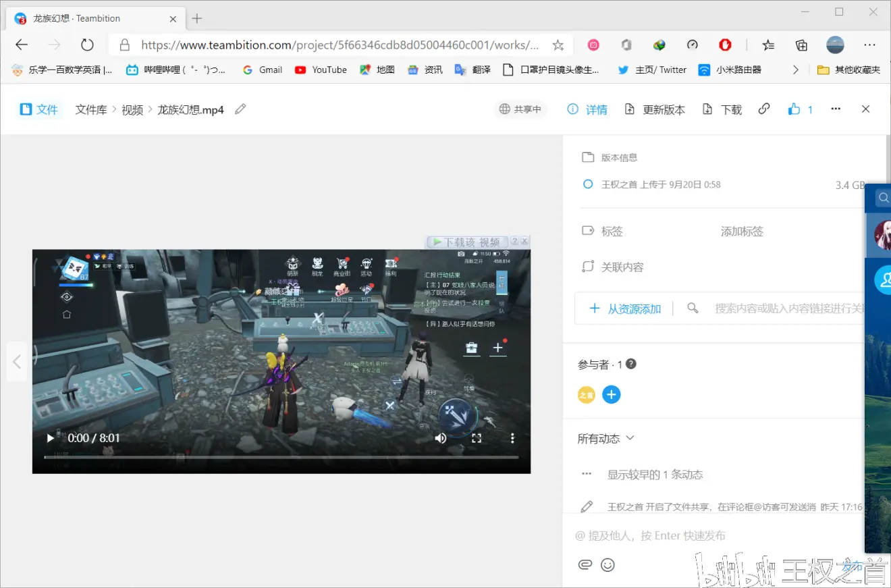This screenshot has width=891, height=588.
Task: Attach file with paperclip icon
Action: [x=585, y=565]
